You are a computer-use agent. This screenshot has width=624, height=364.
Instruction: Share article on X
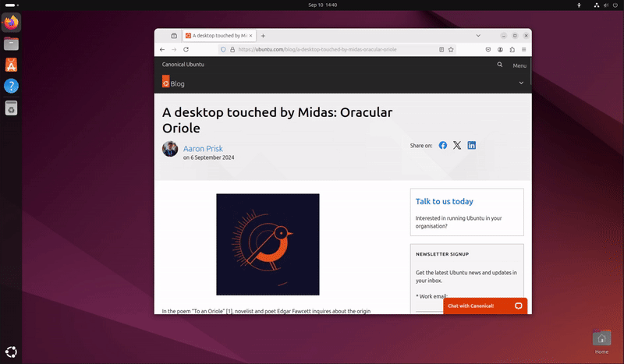(x=457, y=145)
